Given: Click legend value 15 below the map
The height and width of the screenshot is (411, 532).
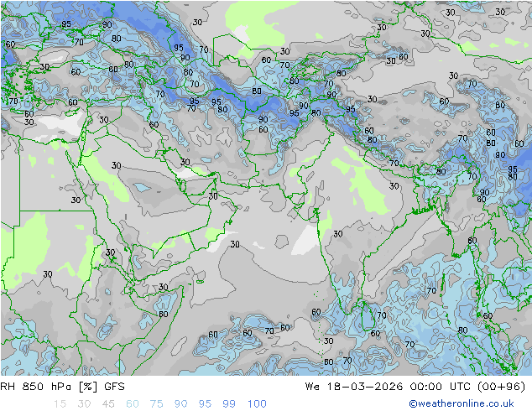Looking at the screenshot, I should pos(60,404).
